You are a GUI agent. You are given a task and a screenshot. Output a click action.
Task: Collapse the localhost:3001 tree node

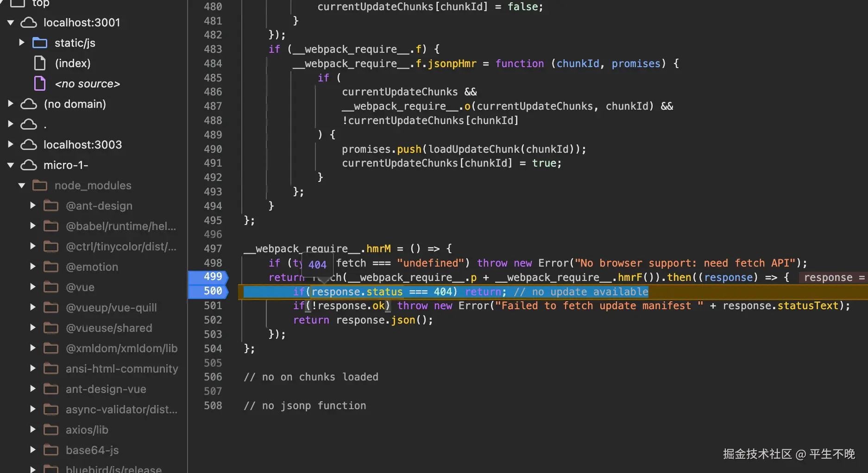[11, 23]
